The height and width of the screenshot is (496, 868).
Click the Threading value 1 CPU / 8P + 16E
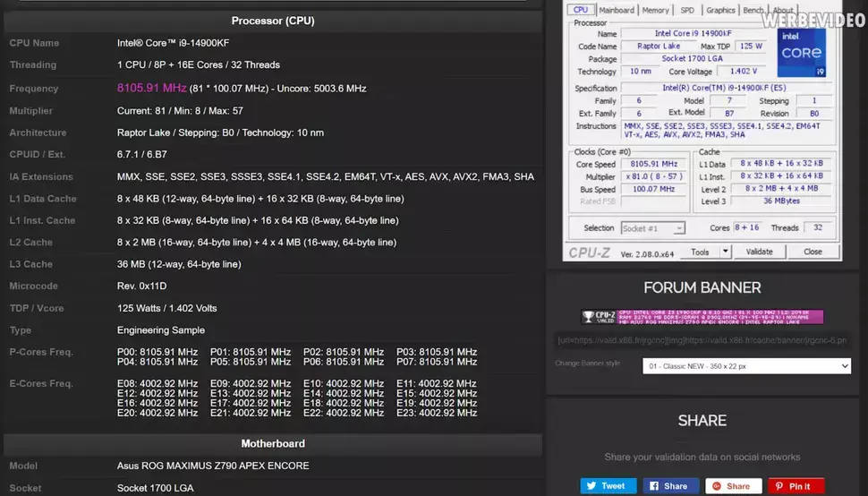tap(198, 64)
